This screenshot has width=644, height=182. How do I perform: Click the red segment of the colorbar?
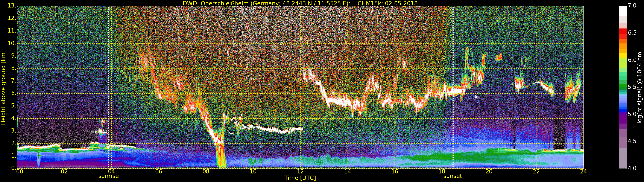coord(623,34)
